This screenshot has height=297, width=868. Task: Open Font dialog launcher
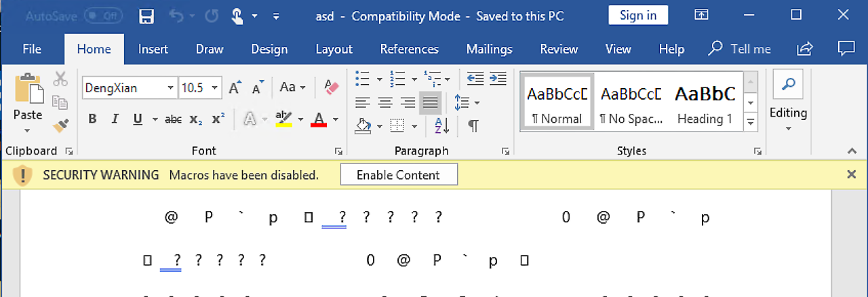click(338, 151)
